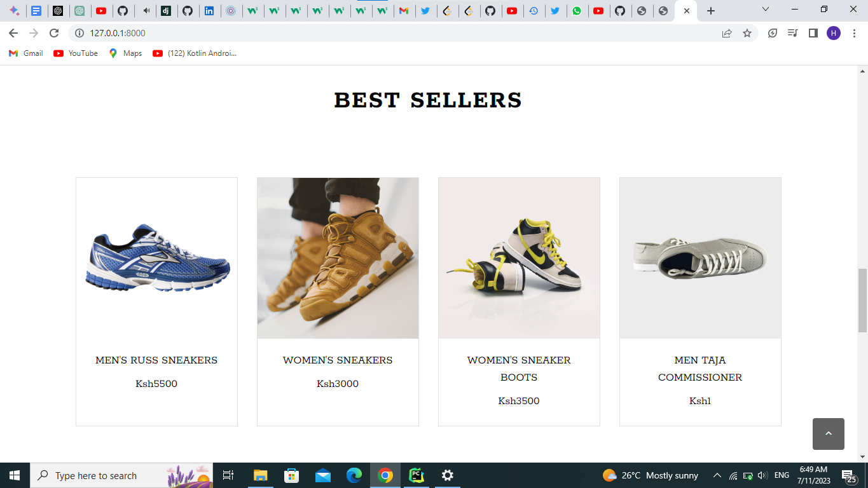Open the Maps bookmark
868x488 pixels.
[x=125, y=53]
